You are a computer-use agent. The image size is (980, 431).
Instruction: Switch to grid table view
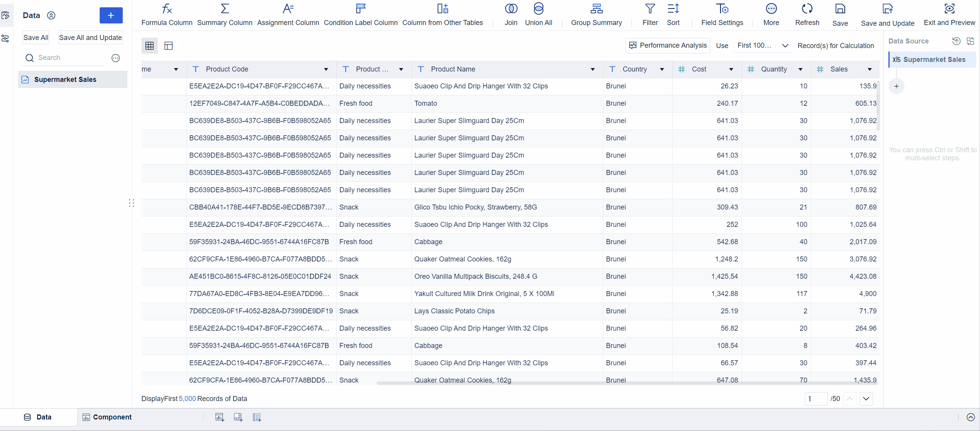coord(150,46)
